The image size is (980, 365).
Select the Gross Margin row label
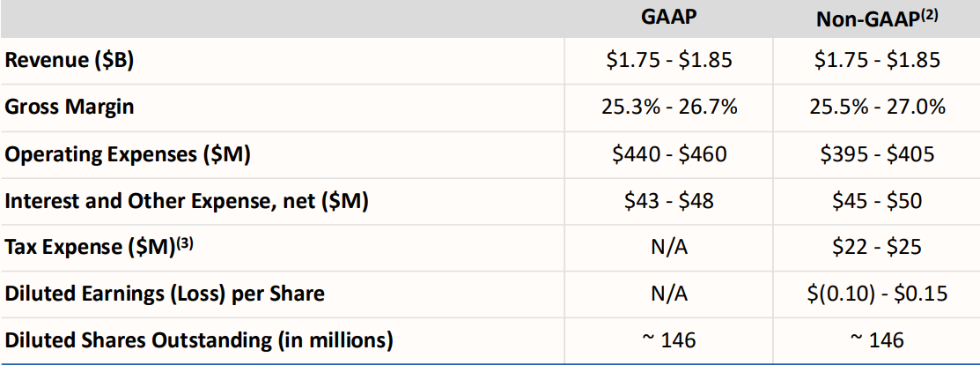click(x=72, y=108)
